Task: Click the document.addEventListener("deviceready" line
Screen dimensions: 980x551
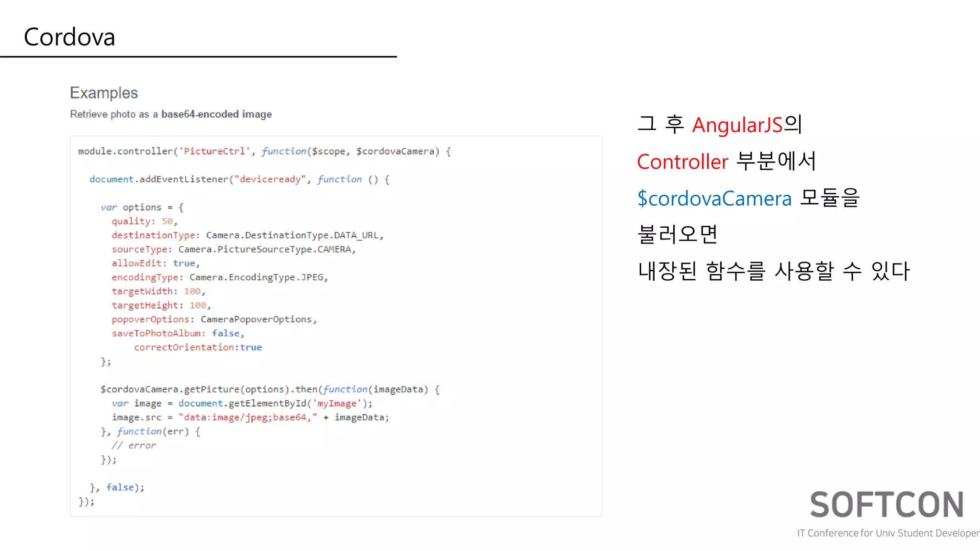Action: click(x=239, y=179)
